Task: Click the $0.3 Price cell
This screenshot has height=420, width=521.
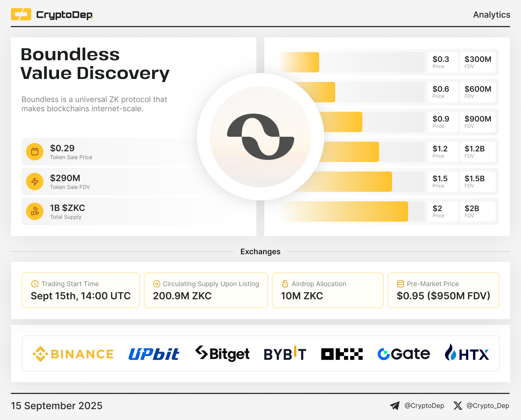Action: tap(443, 62)
